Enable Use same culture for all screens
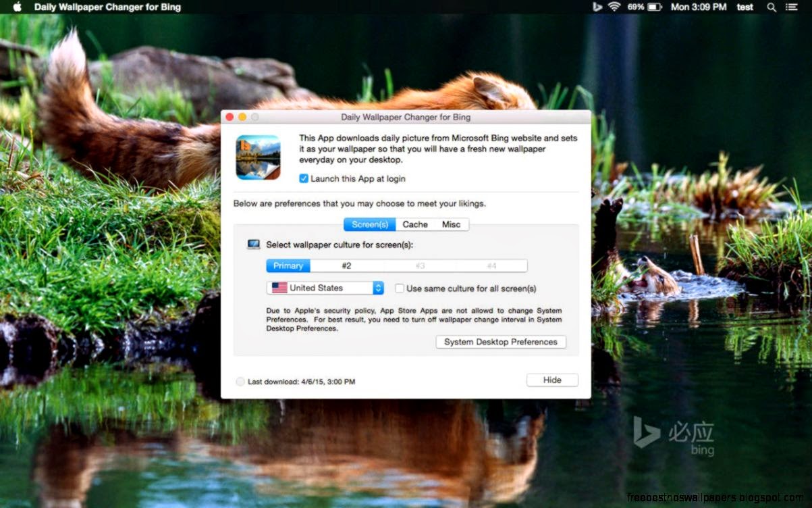 pos(400,288)
